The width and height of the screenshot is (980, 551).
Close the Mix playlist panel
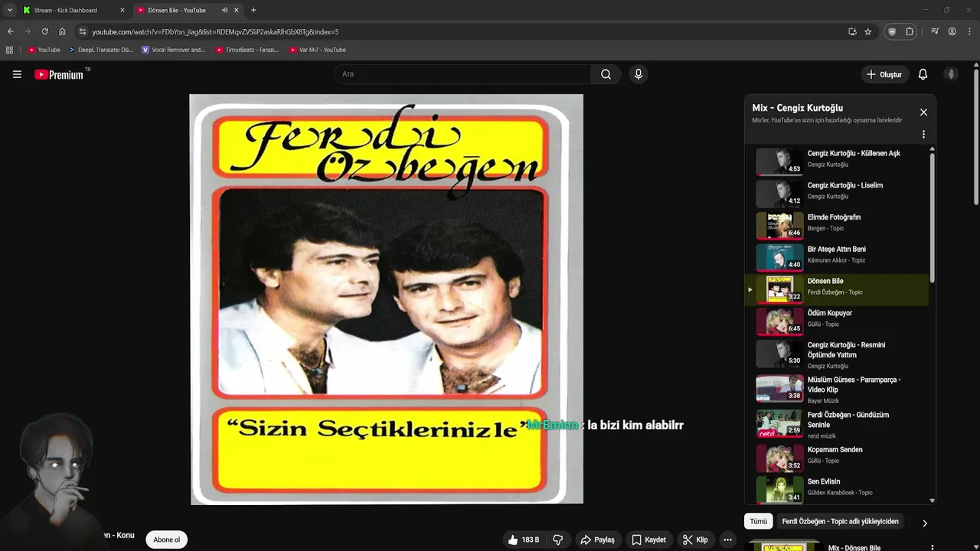(x=923, y=112)
